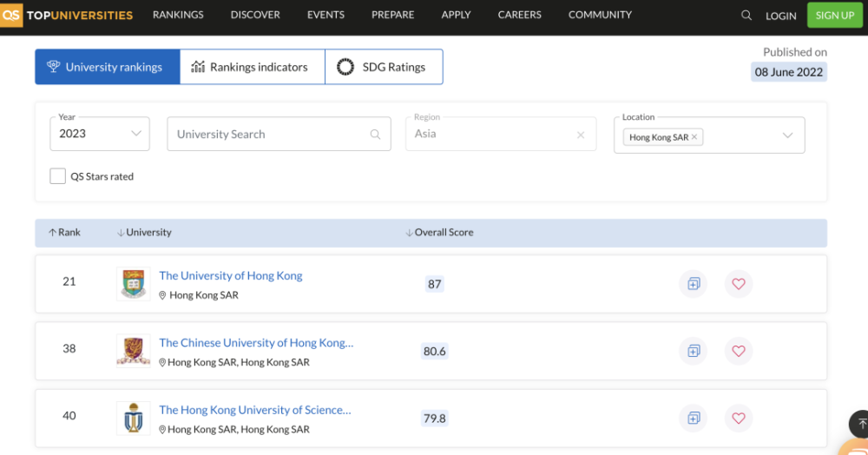Click the QS TopUniversities logo
The height and width of the screenshot is (455, 868).
67,15
